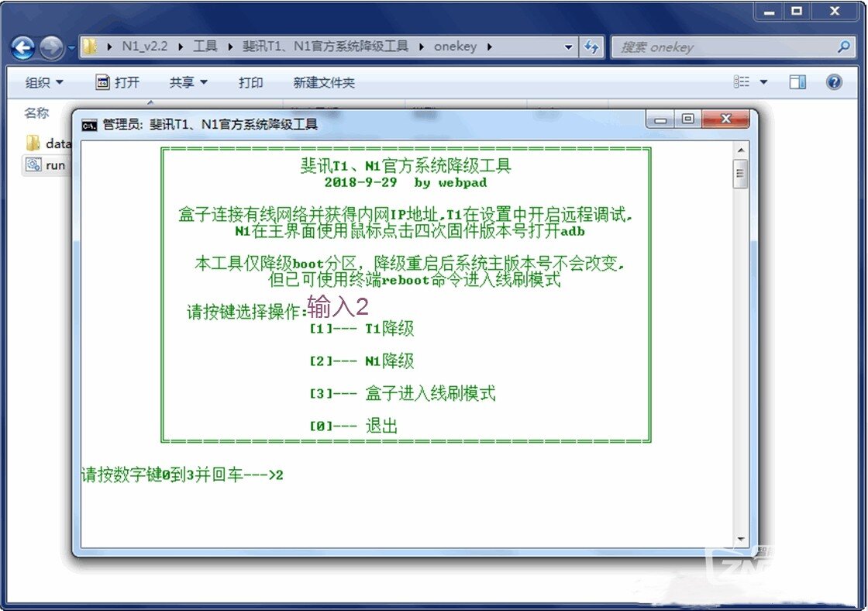
Task: Select 工具 breadcrumb segment
Action: 205,47
